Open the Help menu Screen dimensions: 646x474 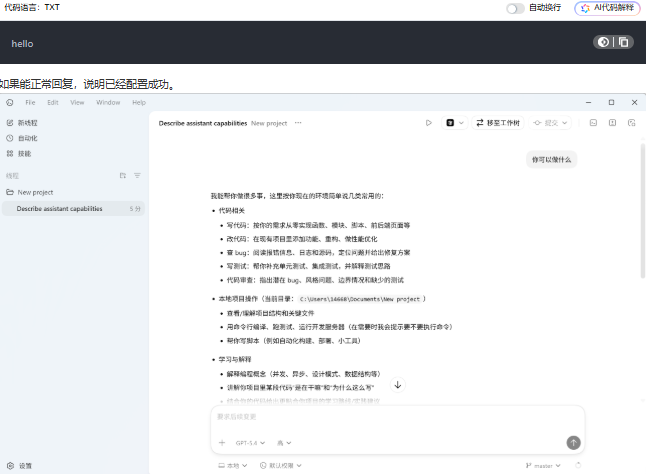[139, 103]
